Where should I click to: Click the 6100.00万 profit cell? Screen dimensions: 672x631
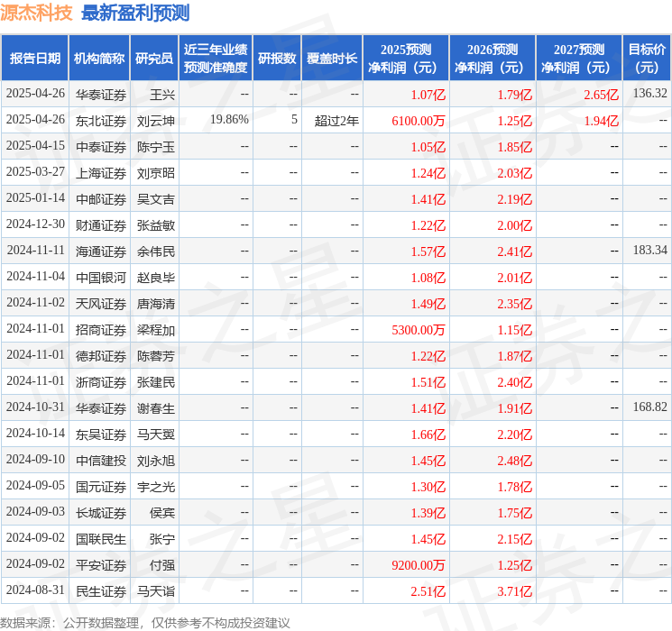pos(419,121)
